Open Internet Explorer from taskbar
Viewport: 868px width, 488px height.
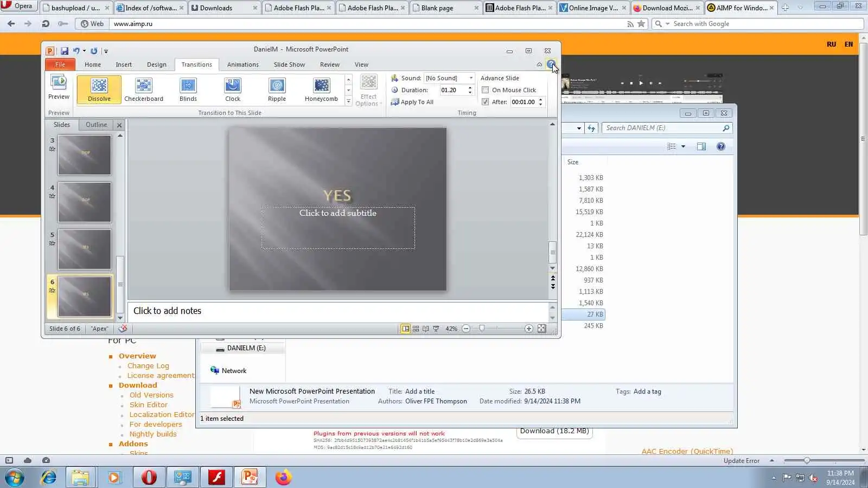click(49, 477)
